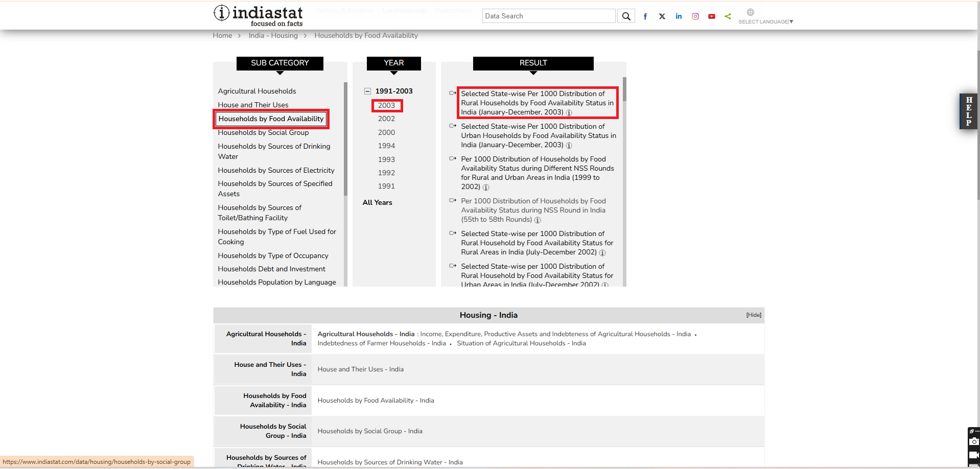Go to Home breadcrumb link

pos(222,35)
